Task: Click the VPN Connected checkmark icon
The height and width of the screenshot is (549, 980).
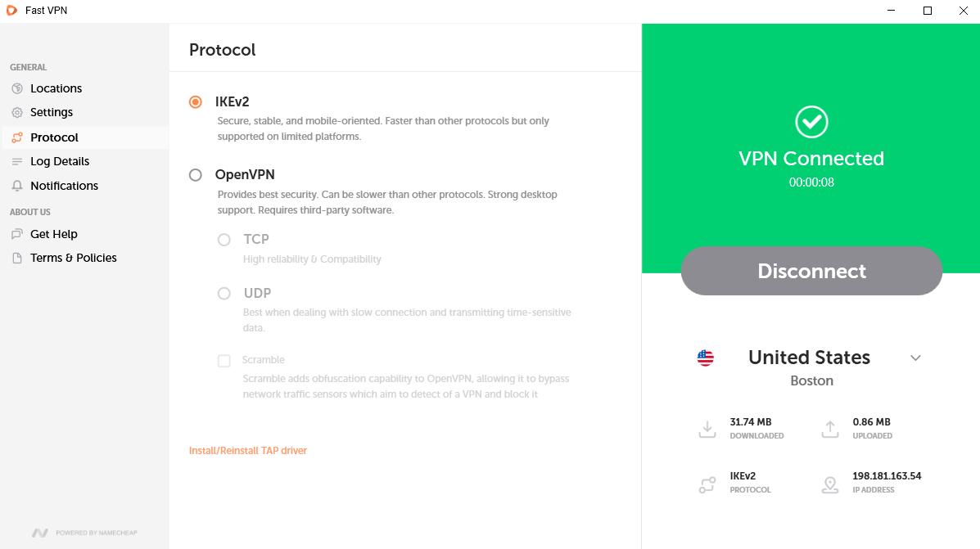Action: 811,122
